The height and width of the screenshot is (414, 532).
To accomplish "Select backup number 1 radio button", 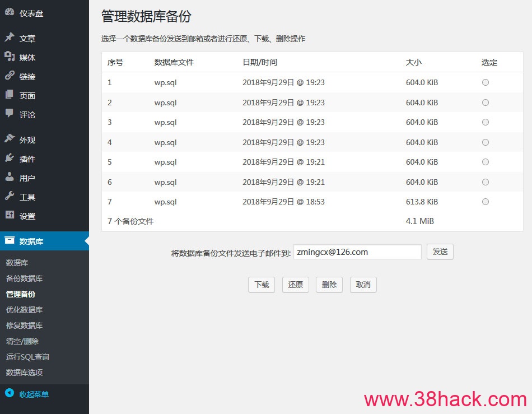I will click(x=486, y=82).
